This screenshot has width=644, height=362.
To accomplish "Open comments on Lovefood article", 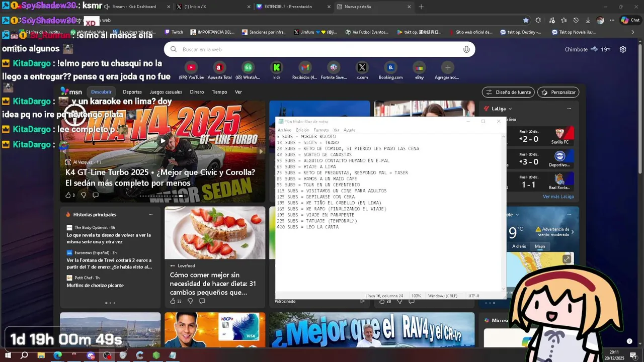I will click(202, 301).
